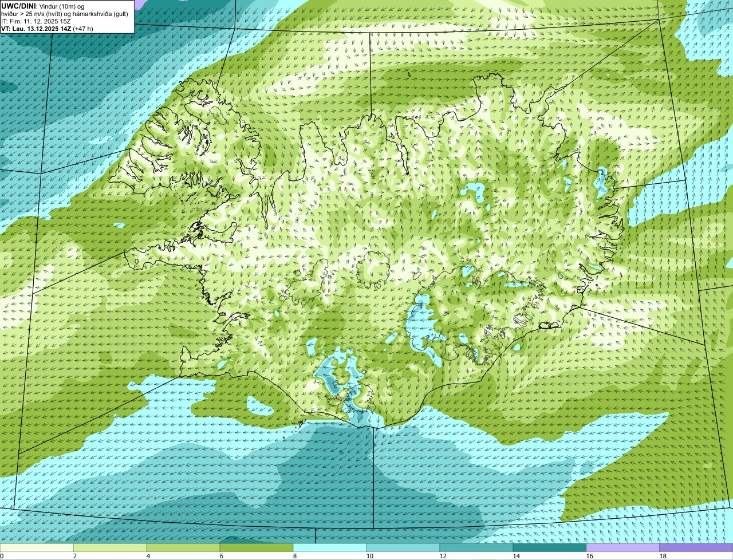Click the '2' label on the color scale
Image resolution: width=733 pixels, height=560 pixels.
tap(75, 556)
